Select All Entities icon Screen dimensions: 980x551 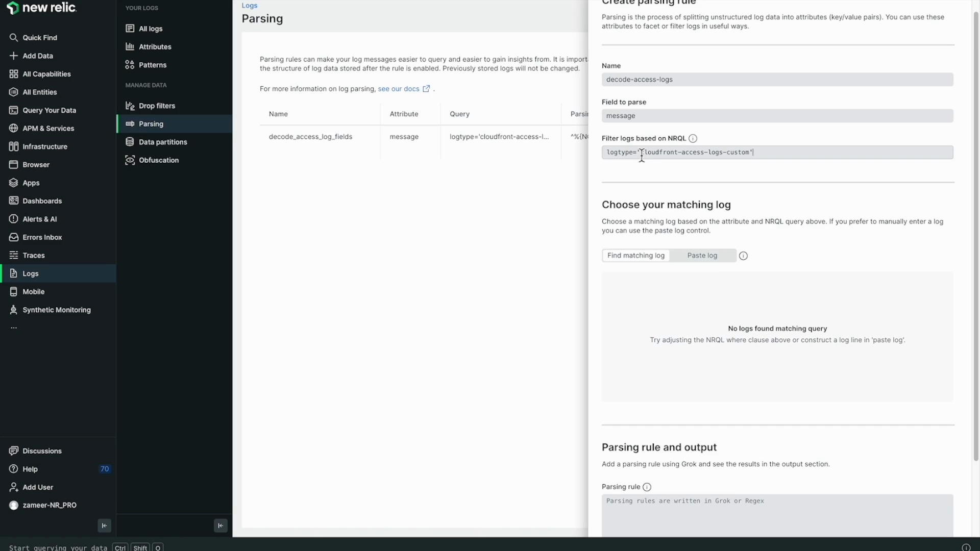pos(14,92)
